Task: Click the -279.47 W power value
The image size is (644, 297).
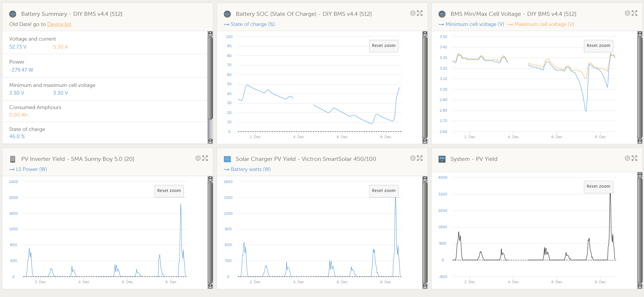Action: click(21, 70)
